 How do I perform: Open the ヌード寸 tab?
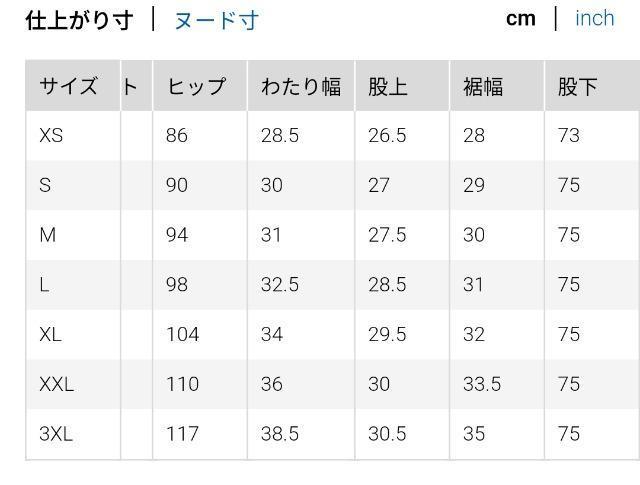[x=216, y=20]
